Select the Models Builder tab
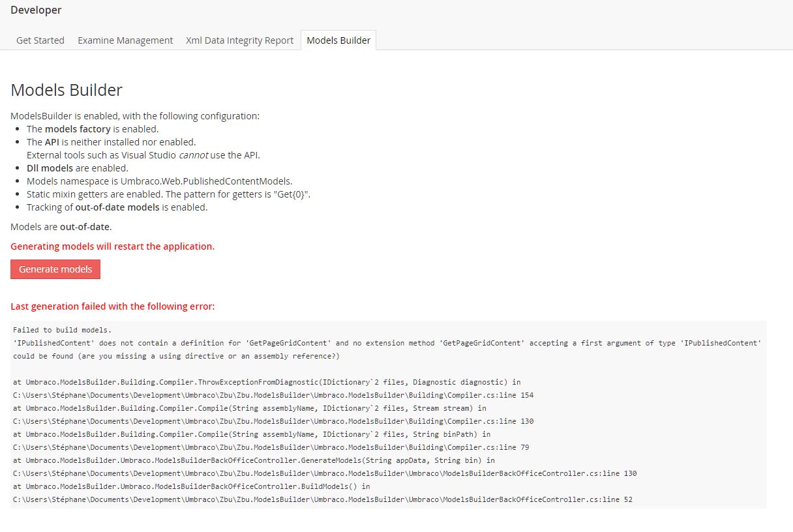 338,40
